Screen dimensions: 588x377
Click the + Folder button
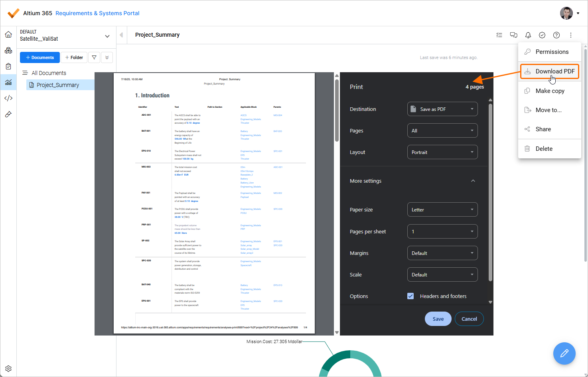74,57
